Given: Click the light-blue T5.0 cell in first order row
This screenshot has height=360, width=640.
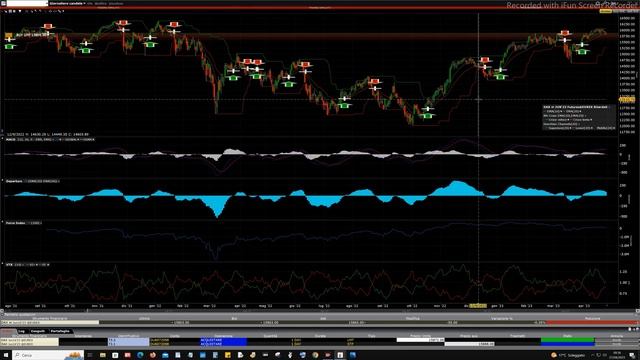Looking at the screenshot, I should pos(128,340).
